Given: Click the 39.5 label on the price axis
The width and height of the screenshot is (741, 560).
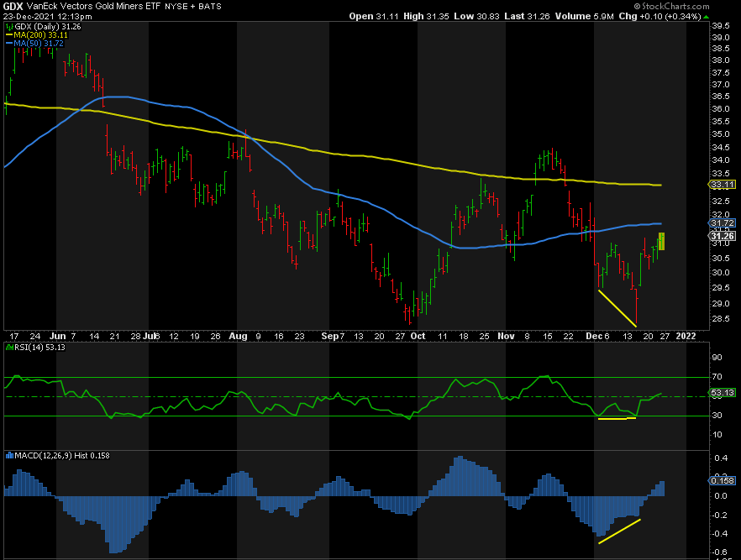Looking at the screenshot, I should [x=721, y=25].
